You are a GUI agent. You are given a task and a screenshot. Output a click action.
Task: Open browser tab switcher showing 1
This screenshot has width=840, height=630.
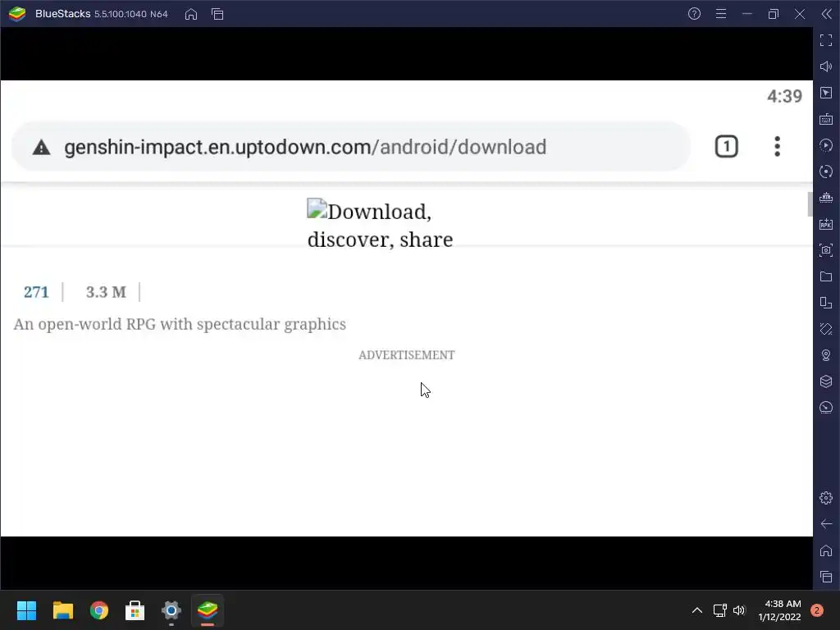point(727,147)
